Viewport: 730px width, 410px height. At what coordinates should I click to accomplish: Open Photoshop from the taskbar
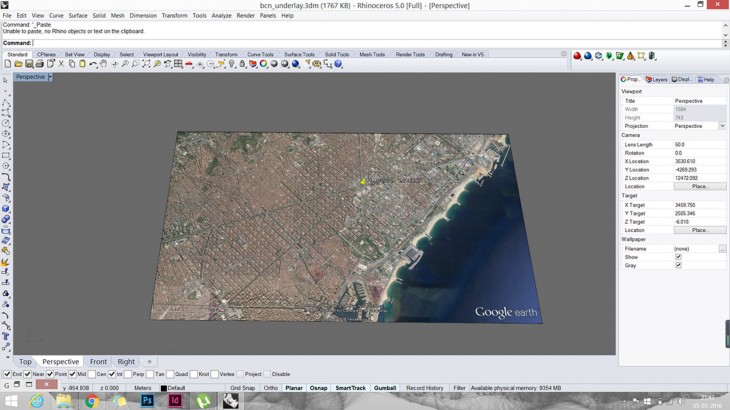tap(147, 401)
